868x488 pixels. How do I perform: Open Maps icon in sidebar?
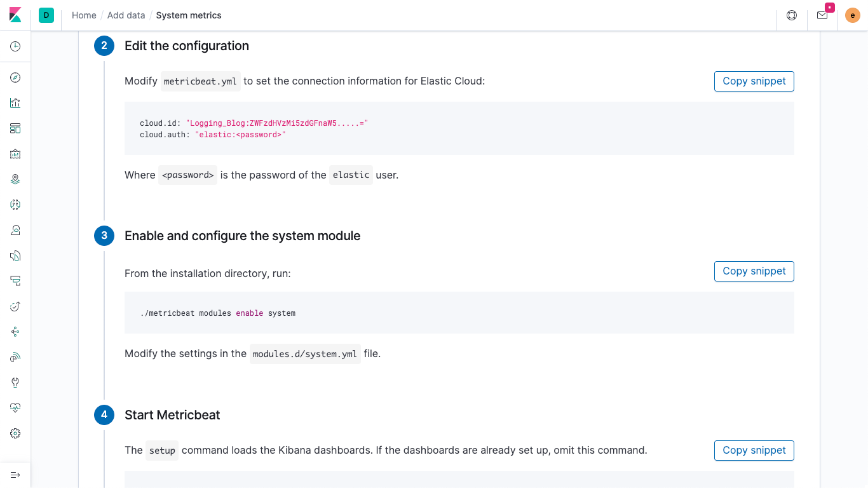(x=15, y=179)
